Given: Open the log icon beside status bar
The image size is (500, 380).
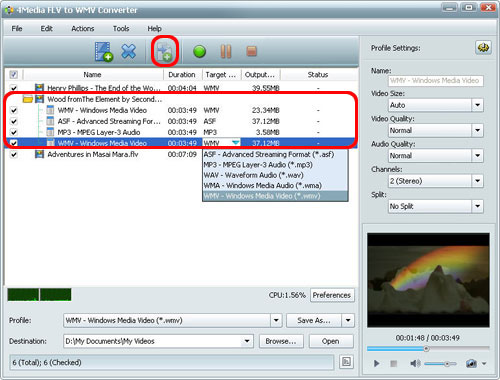Looking at the screenshot, I should click(346, 362).
